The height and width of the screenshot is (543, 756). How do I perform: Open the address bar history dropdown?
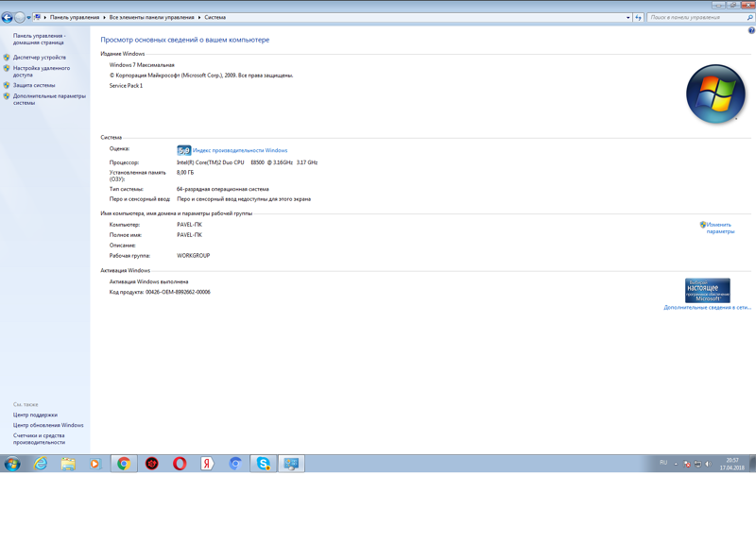(627, 17)
